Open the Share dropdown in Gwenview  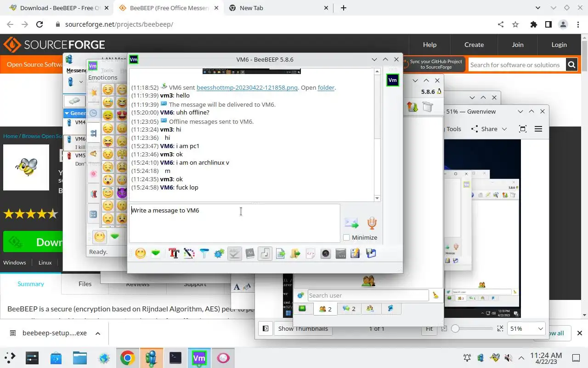pos(489,129)
